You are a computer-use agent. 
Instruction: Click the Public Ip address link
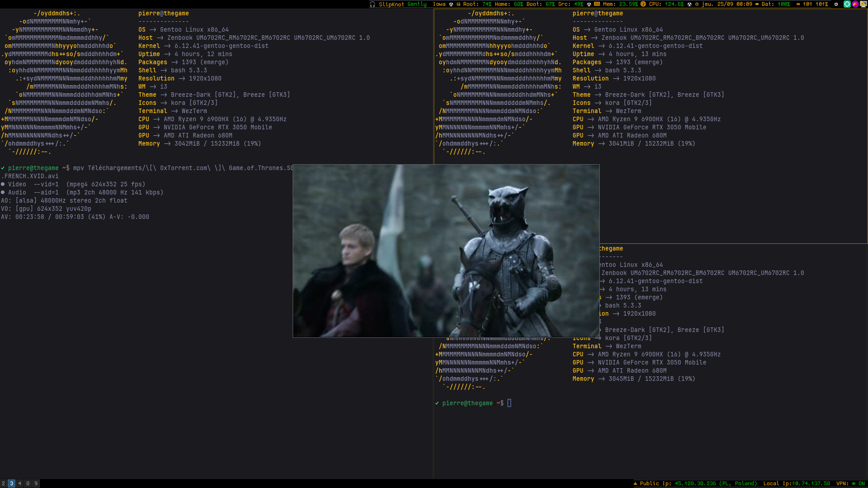[x=694, y=484]
